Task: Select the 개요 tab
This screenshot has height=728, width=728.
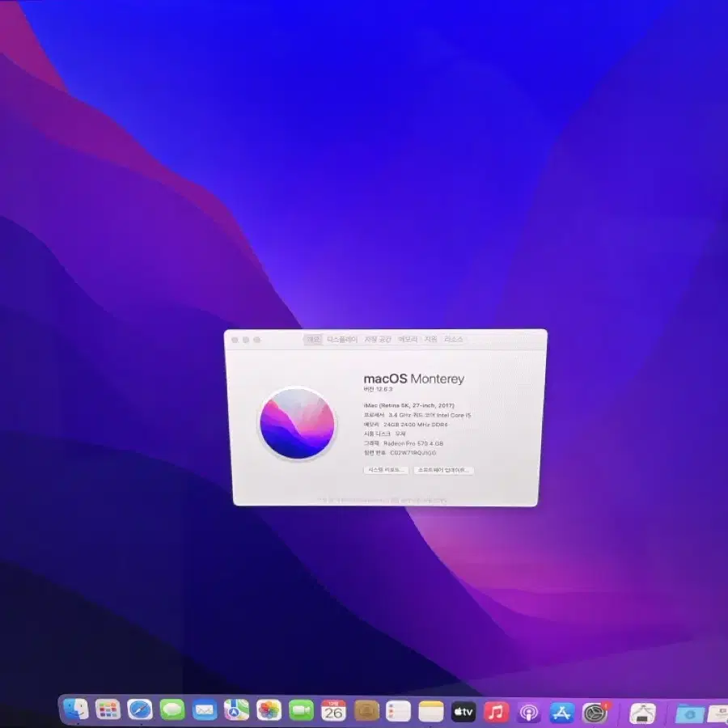Action: (x=313, y=340)
